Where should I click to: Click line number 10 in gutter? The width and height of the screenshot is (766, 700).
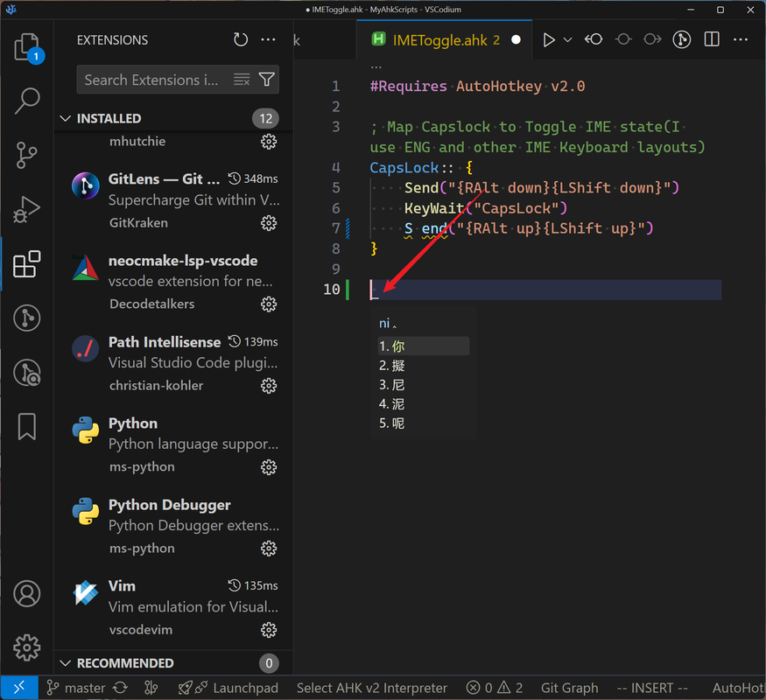331,290
